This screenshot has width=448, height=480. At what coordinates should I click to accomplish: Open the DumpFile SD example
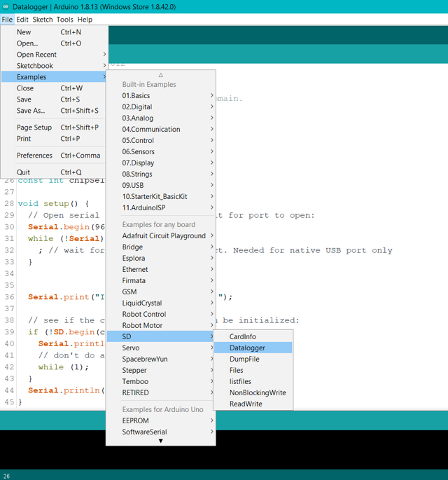click(253, 359)
